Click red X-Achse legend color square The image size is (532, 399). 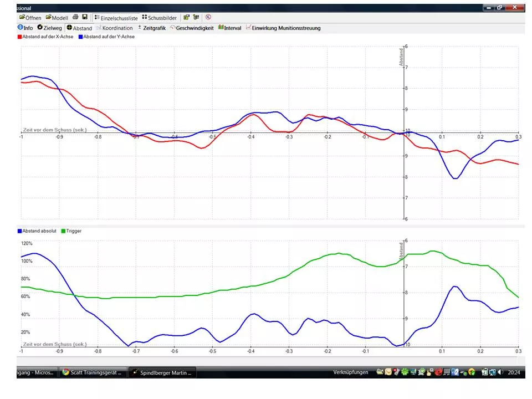click(x=20, y=37)
